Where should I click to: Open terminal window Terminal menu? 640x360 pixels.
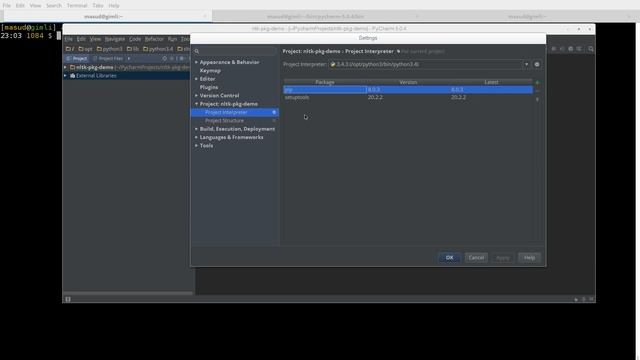77,6
